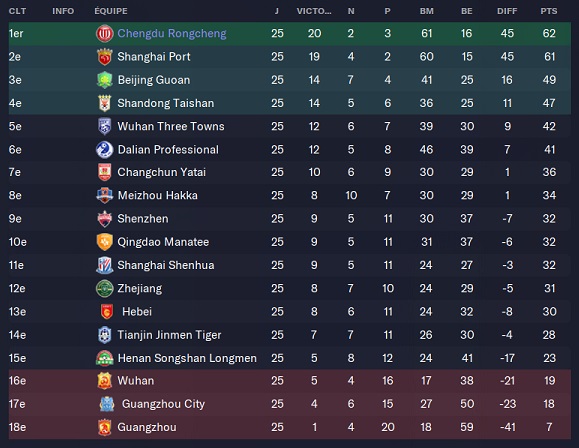Sort the table by PTS column

pyautogui.click(x=549, y=11)
